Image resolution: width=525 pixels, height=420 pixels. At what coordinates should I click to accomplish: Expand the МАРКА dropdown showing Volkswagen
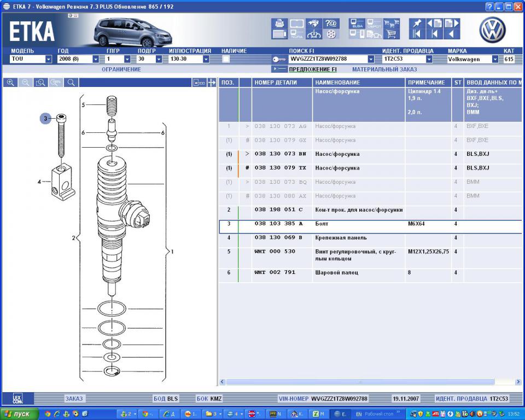[x=495, y=59]
